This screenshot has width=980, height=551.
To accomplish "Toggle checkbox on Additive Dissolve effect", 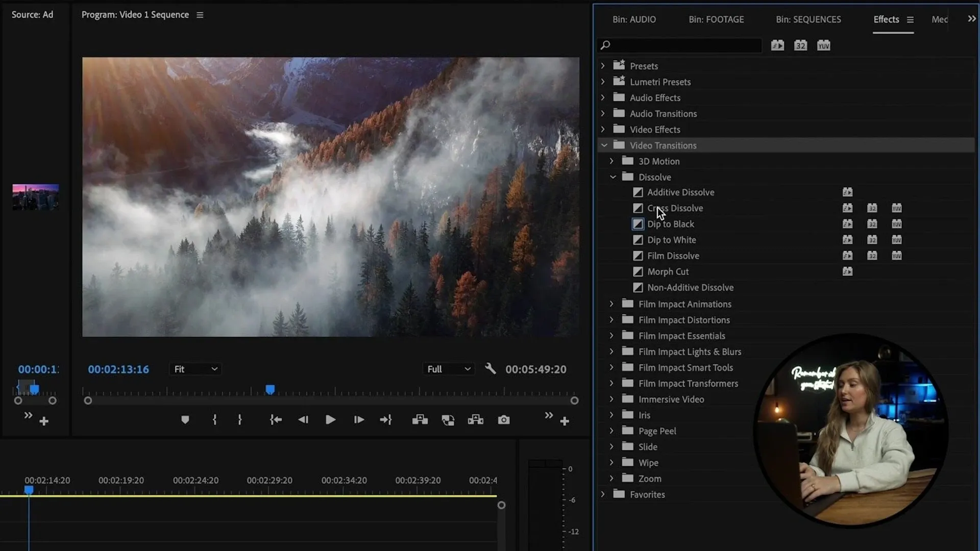I will tap(639, 192).
